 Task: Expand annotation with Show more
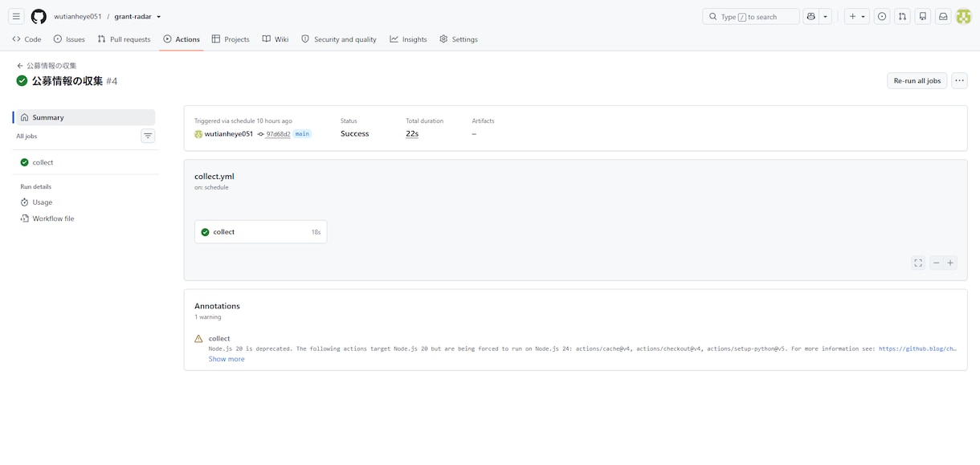(x=227, y=359)
